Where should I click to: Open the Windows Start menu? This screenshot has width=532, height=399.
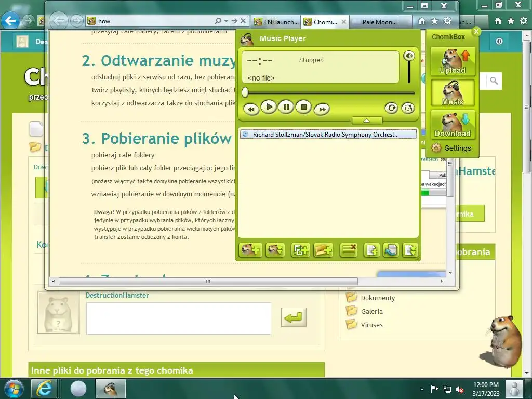(x=13, y=389)
